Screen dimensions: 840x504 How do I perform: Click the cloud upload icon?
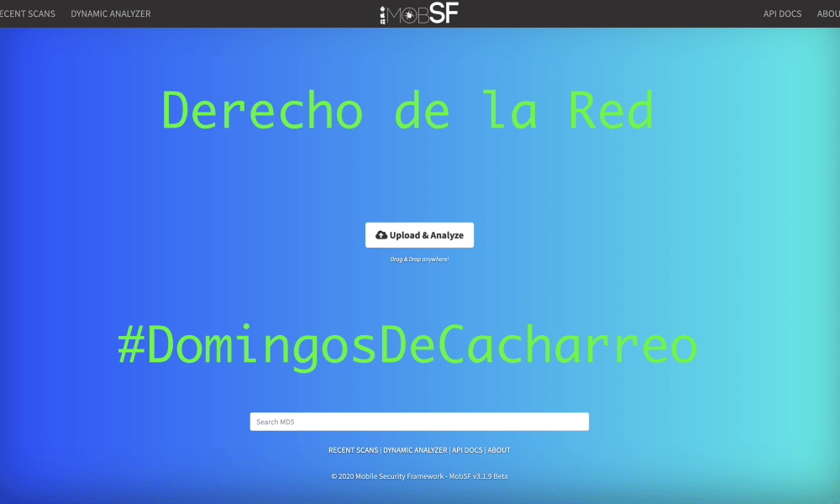[x=381, y=235]
